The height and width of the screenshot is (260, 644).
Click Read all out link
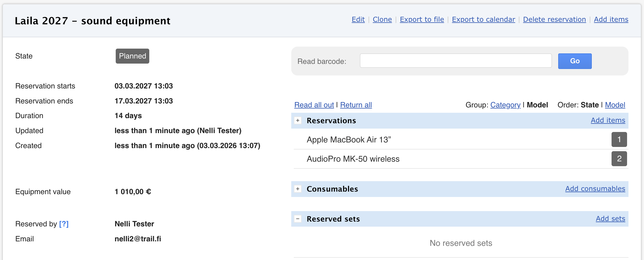click(x=314, y=105)
